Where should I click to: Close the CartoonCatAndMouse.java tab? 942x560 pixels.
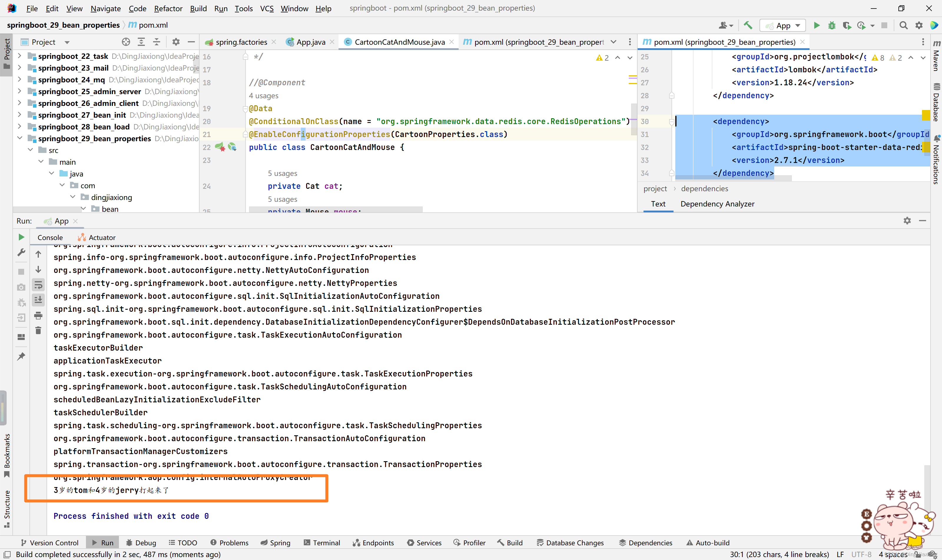pos(452,42)
